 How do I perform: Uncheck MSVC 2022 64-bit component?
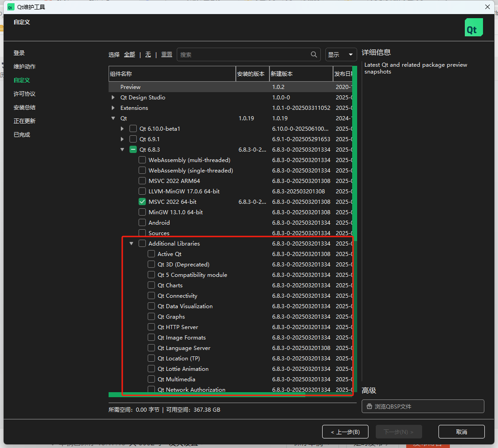coord(142,202)
